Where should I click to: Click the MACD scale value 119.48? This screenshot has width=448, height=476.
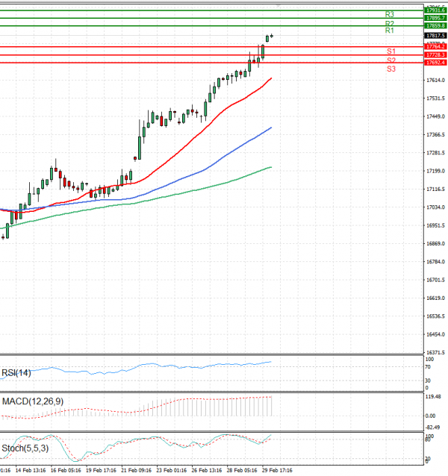point(433,396)
